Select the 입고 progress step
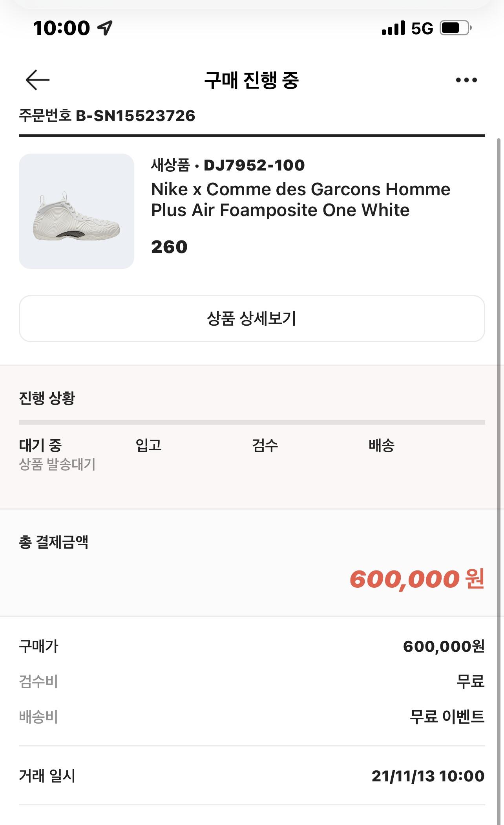The width and height of the screenshot is (504, 825). (x=149, y=445)
